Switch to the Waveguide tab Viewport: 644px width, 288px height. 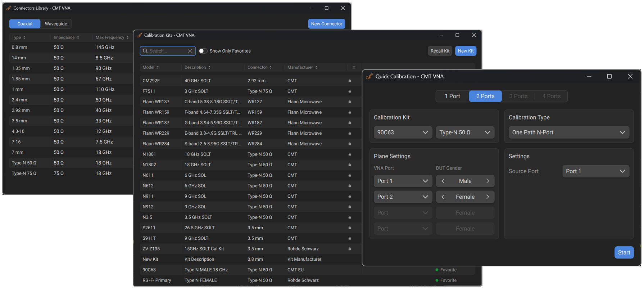56,24
